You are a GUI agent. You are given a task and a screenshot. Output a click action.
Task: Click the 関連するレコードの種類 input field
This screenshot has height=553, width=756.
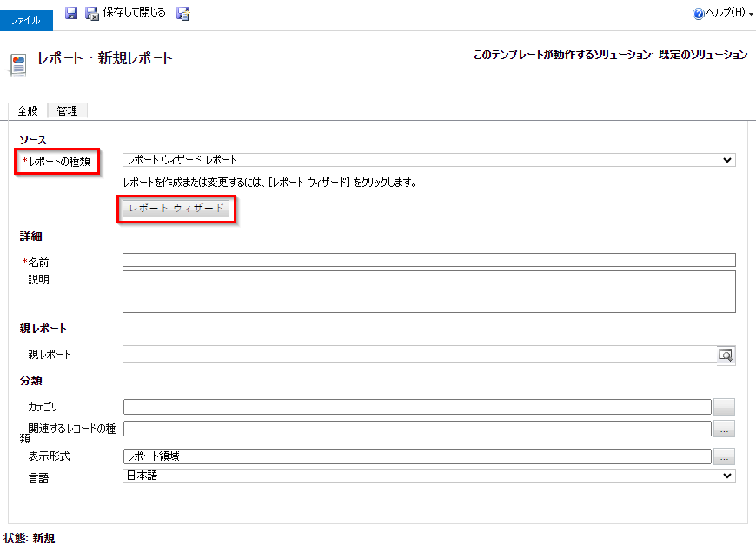point(417,429)
